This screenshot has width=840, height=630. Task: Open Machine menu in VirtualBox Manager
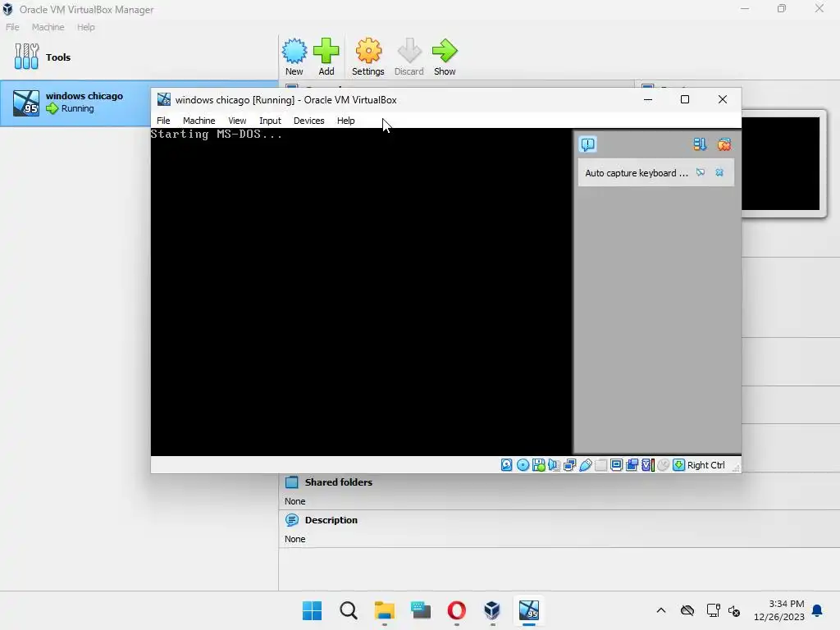coord(48,27)
